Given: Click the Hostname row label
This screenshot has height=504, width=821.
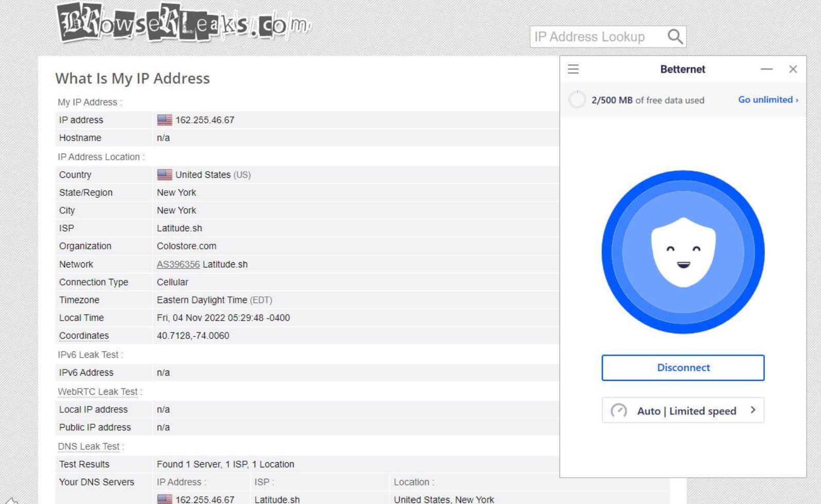Looking at the screenshot, I should (x=80, y=138).
